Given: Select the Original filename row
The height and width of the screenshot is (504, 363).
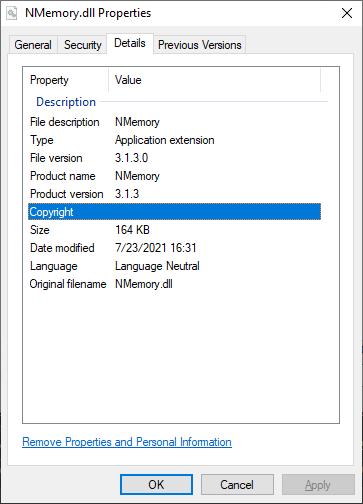Looking at the screenshot, I should point(174,284).
